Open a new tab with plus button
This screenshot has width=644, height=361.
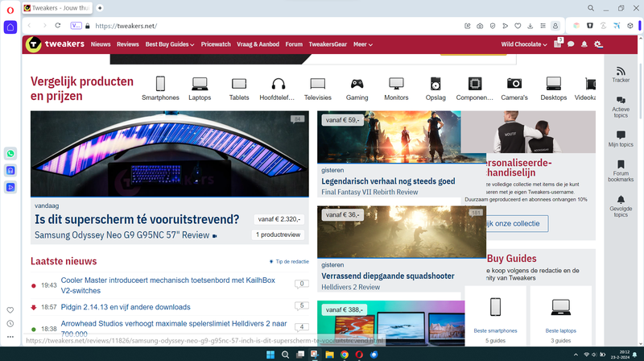[100, 8]
